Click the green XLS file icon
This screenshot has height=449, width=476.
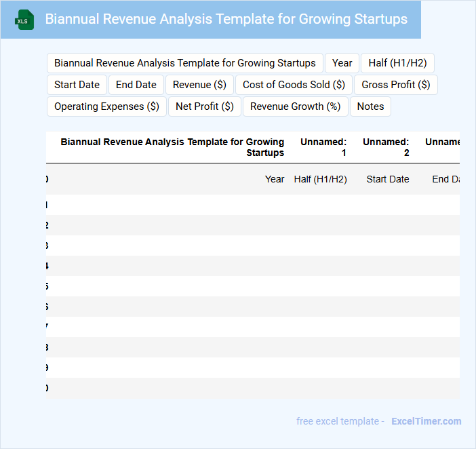coord(24,20)
